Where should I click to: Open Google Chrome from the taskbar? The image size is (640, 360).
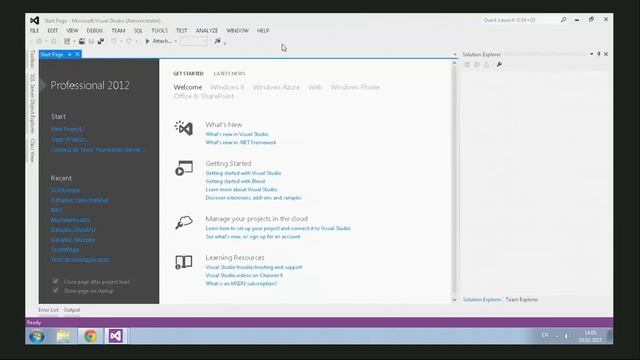click(x=90, y=336)
